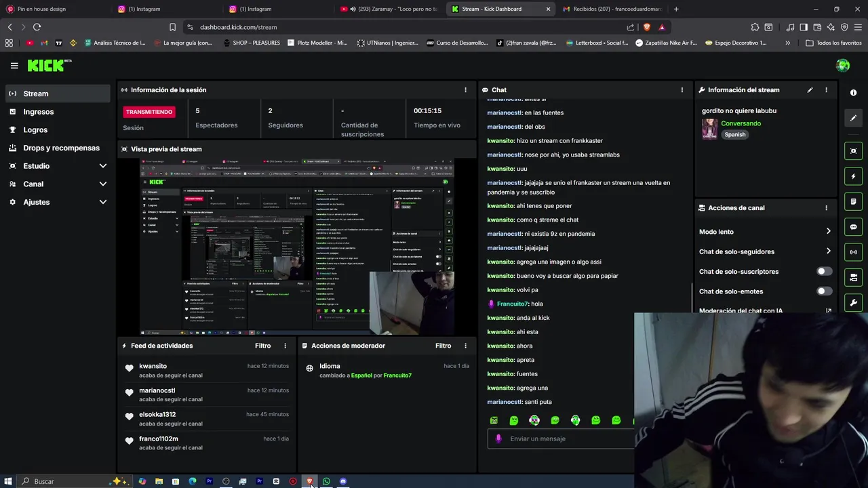The width and height of the screenshot is (868, 488).
Task: Toggle the wrench widget in right sidebar
Action: (853, 302)
